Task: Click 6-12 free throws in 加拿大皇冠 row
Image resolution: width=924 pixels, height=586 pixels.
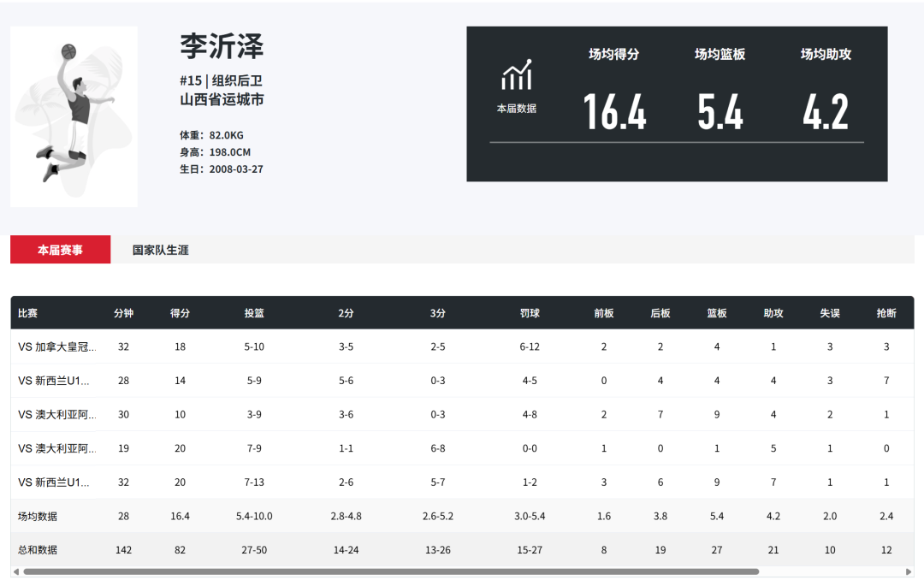Action: pyautogui.click(x=530, y=346)
